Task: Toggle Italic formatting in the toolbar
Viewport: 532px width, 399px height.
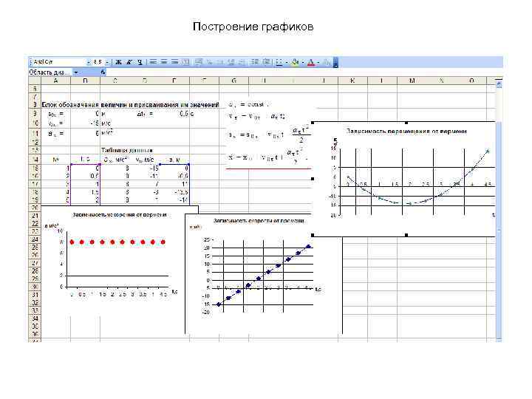Action: click(x=129, y=62)
